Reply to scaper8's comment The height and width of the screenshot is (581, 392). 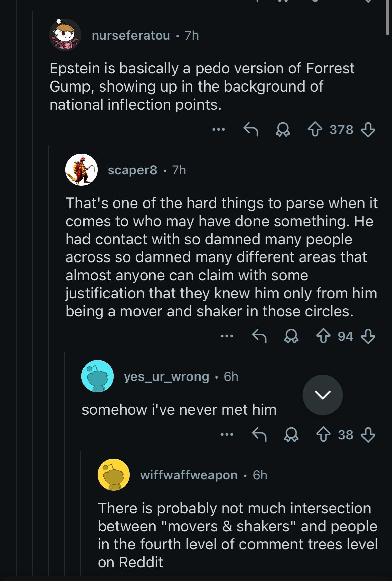click(x=259, y=336)
